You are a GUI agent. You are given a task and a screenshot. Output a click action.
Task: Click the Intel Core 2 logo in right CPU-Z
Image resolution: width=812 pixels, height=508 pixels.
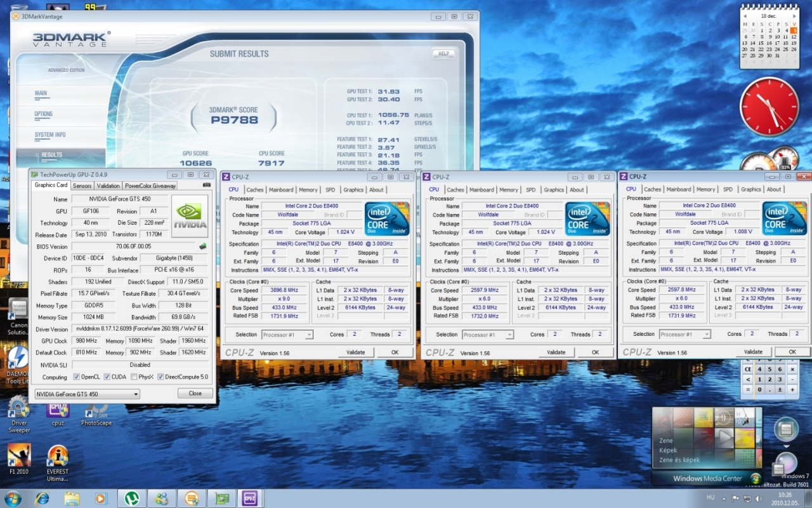784,218
